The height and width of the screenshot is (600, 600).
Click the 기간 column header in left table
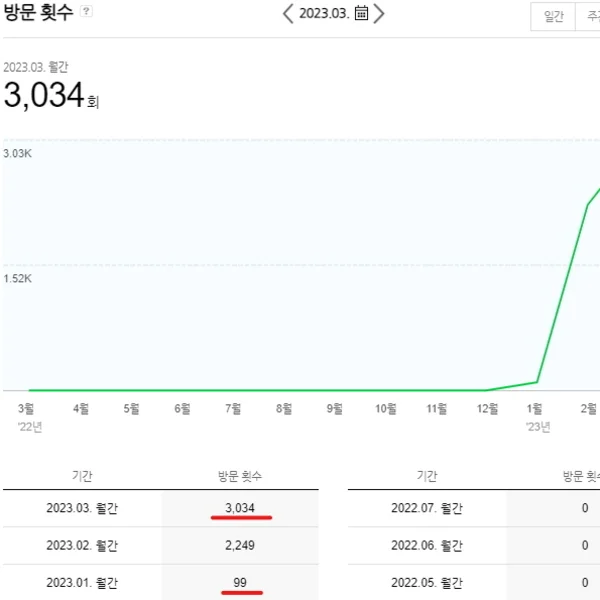click(x=83, y=477)
